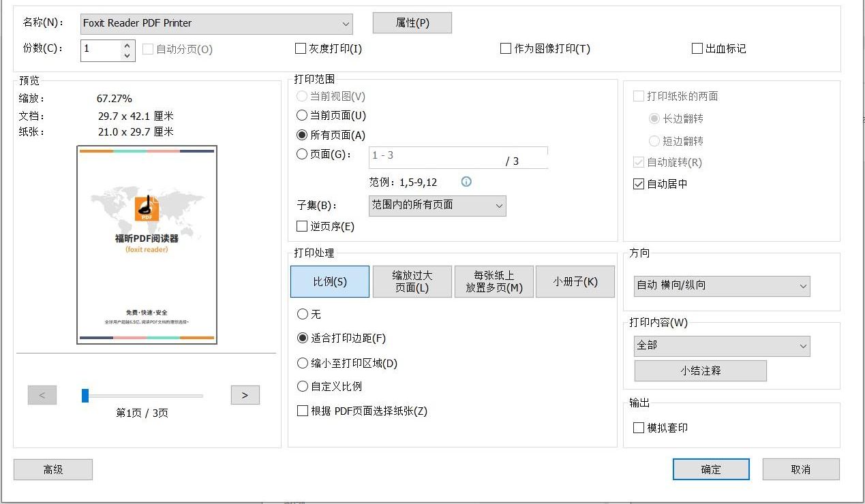Click the 属性 printer properties button
Image resolution: width=865 pixels, height=504 pixels.
point(412,22)
